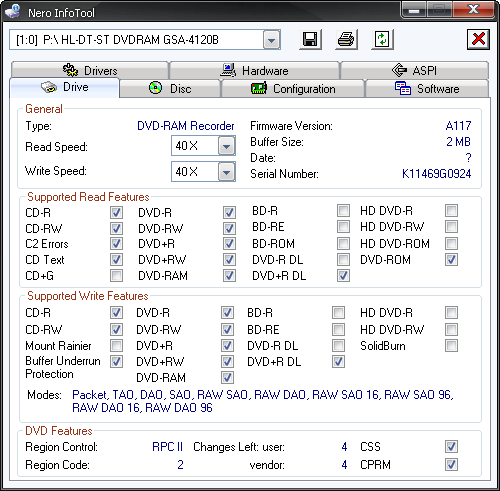Click the user changes left value 4
The height and width of the screenshot is (491, 500).
point(344,447)
